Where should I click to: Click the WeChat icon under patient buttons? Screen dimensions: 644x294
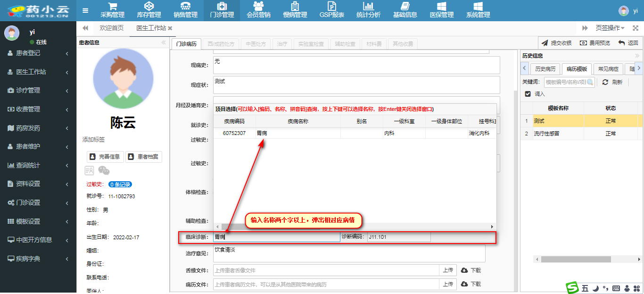coord(104,170)
